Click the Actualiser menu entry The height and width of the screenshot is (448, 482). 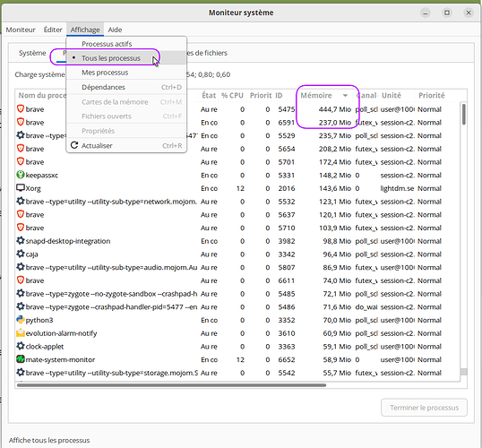(x=126, y=145)
